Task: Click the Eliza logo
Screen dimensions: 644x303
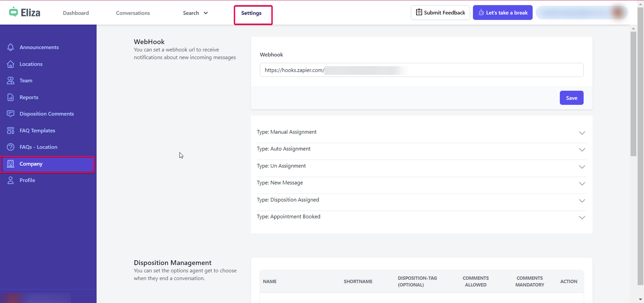Action: tap(25, 12)
